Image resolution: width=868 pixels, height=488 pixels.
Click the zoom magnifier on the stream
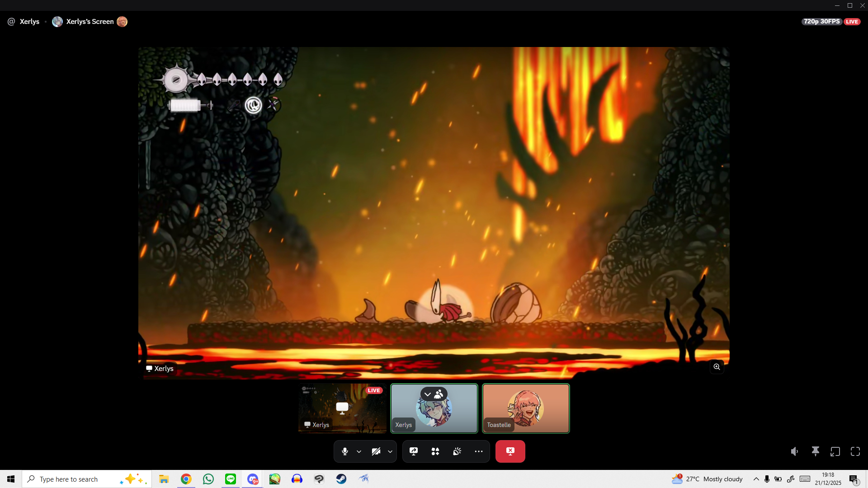(x=717, y=367)
